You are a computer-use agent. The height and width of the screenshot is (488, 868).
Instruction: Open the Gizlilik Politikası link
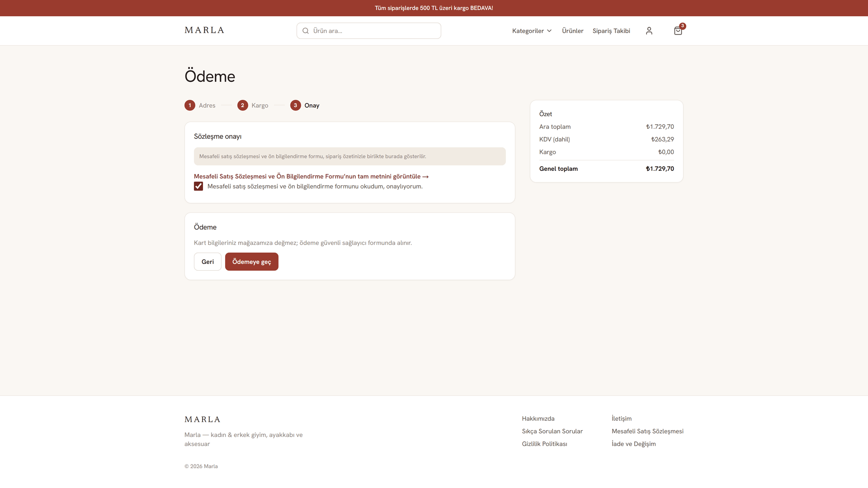pos(544,444)
